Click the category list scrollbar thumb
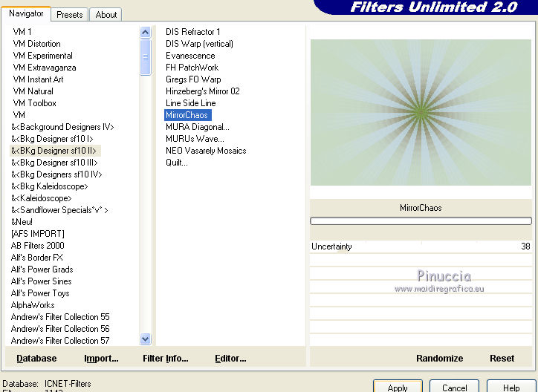 click(146, 57)
